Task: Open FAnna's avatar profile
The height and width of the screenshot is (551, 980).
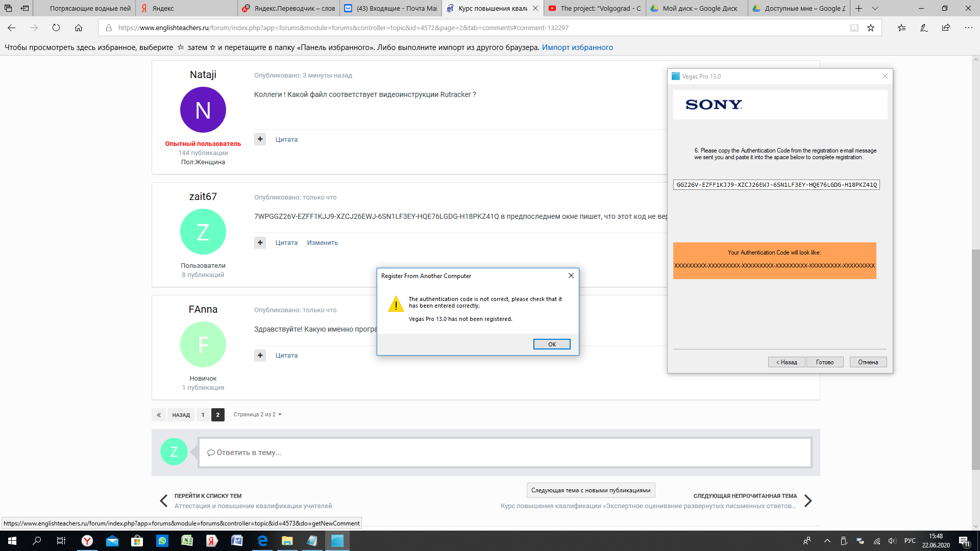Action: click(203, 344)
